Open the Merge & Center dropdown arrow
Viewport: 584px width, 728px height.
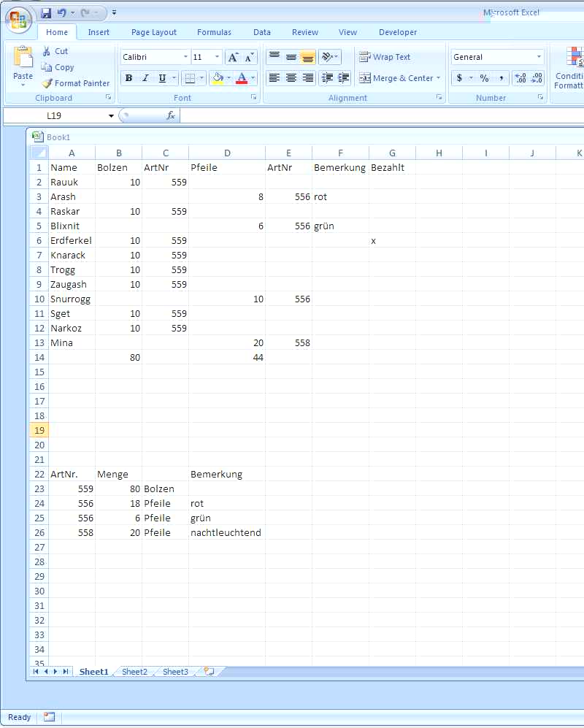coord(438,78)
